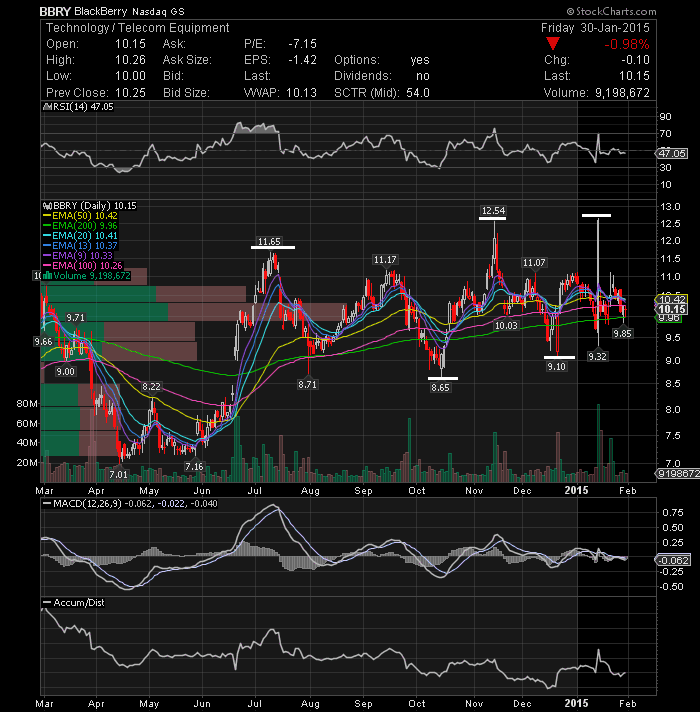Click the '9.85' latest low annotation
Screen dimensions: 700x712
[622, 333]
